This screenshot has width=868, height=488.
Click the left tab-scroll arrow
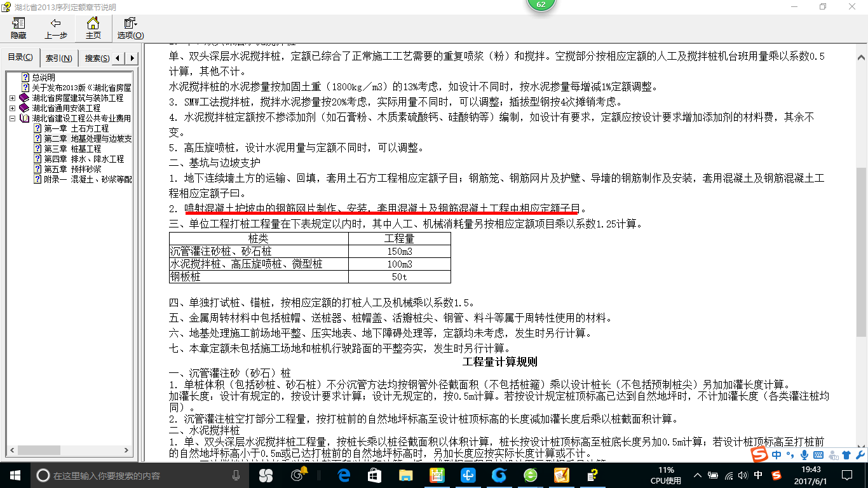tap(119, 58)
